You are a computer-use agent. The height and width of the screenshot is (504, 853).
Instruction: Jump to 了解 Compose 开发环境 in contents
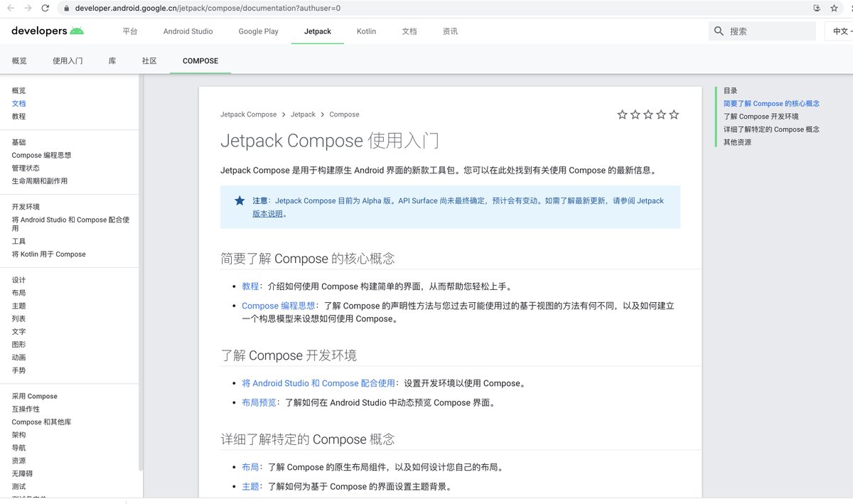click(761, 117)
